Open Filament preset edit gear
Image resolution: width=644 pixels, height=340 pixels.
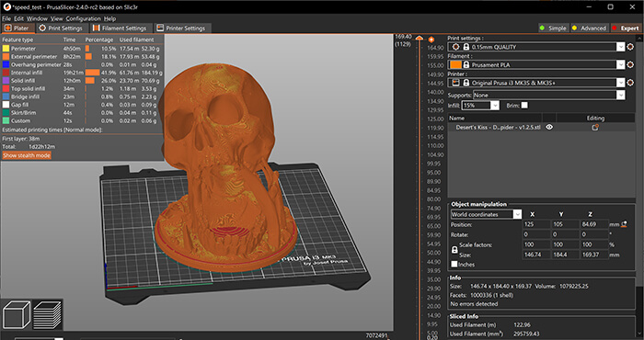point(631,65)
